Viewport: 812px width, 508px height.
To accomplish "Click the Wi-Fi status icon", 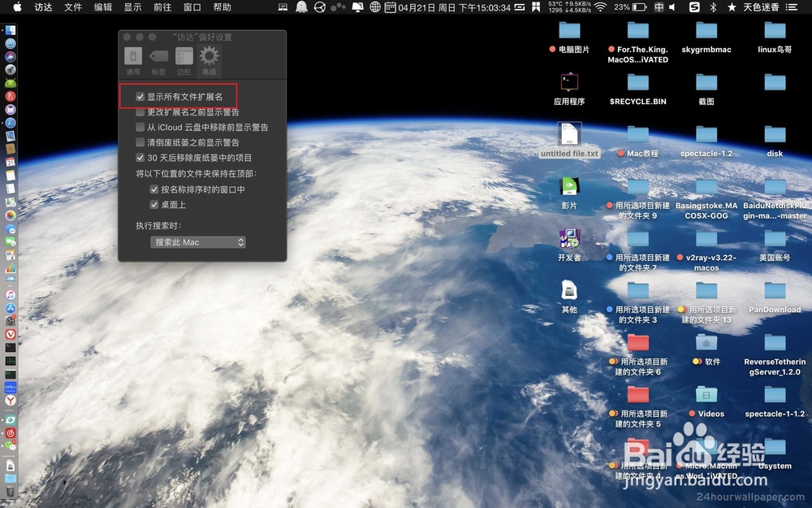I will (601, 7).
